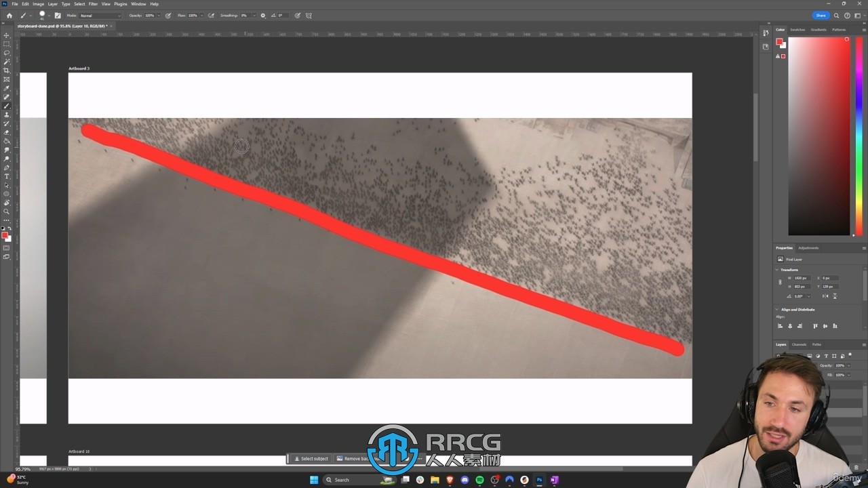This screenshot has width=868, height=488.
Task: Select the Eyedropper tool
Action: (x=7, y=88)
